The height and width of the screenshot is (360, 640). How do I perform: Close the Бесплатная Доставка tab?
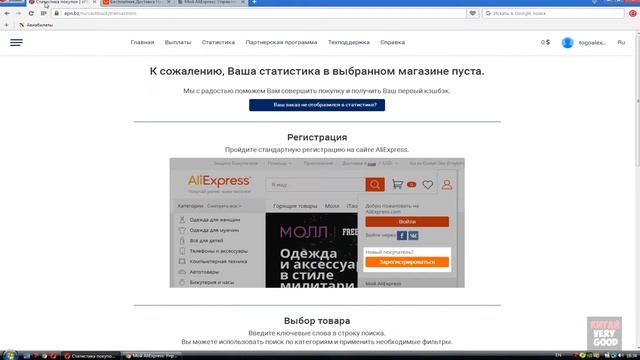169,2
